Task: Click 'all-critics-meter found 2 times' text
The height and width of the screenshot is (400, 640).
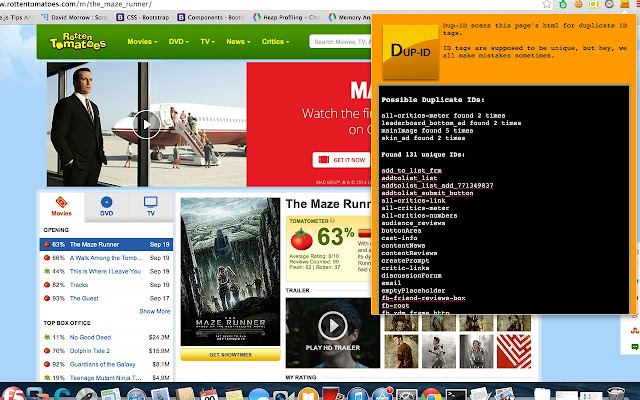Action: tap(443, 116)
